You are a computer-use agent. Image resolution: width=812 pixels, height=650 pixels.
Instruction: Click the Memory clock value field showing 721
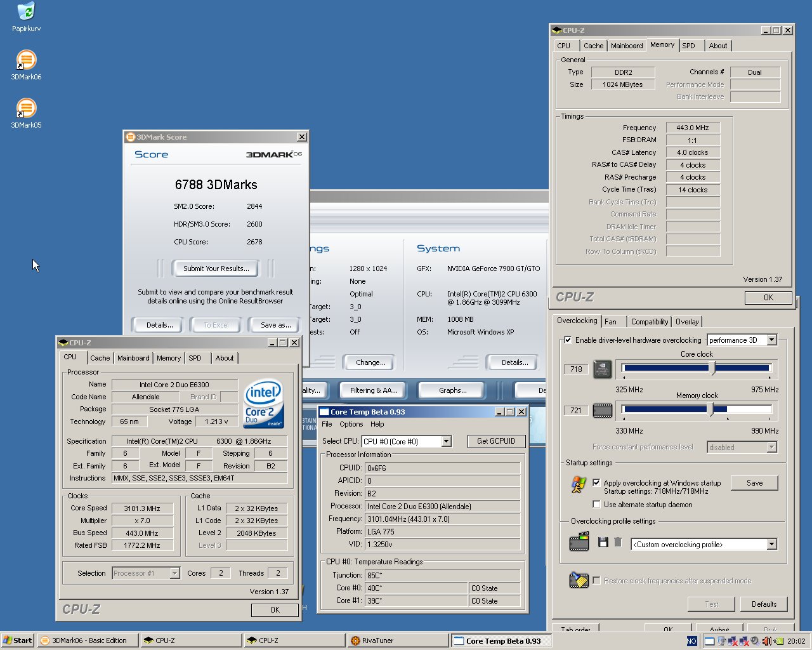pos(576,411)
